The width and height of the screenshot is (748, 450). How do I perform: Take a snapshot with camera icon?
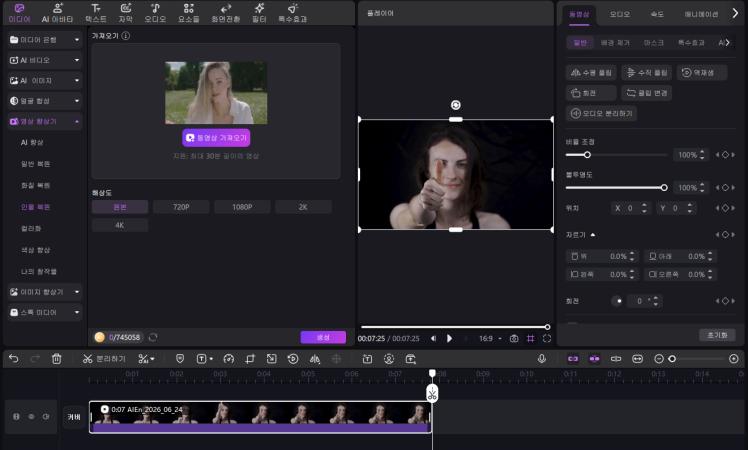tap(514, 338)
